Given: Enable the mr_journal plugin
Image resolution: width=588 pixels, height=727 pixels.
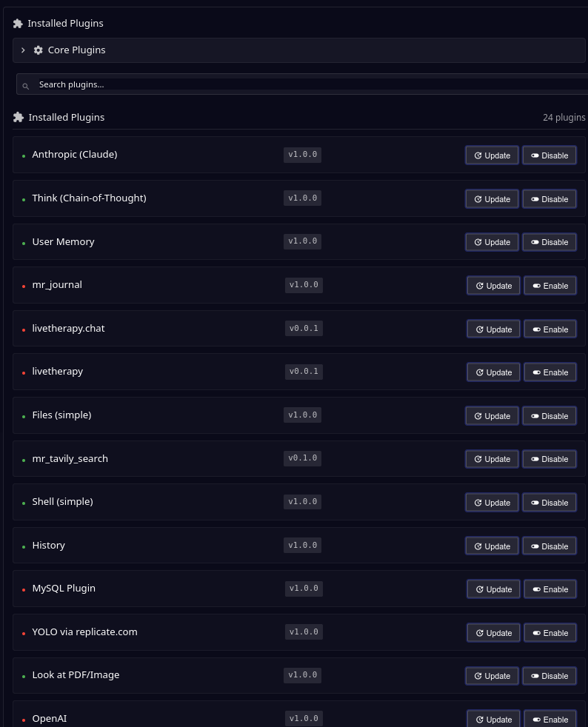Looking at the screenshot, I should (x=550, y=286).
